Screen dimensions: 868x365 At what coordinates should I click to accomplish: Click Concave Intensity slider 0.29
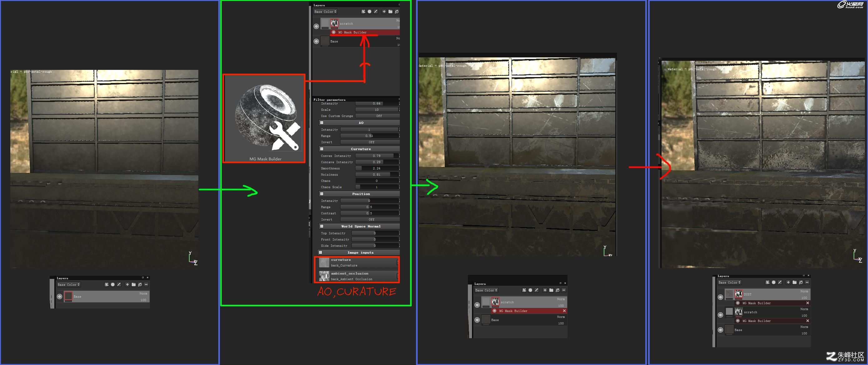coord(377,162)
